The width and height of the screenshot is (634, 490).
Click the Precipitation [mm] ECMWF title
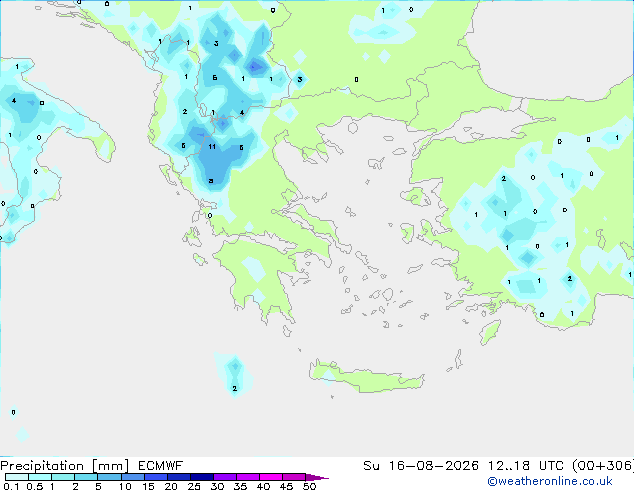tap(92, 466)
